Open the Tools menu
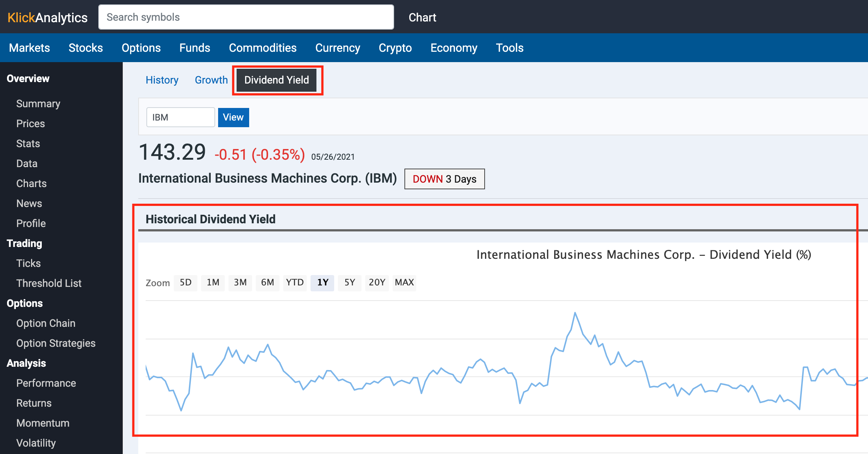 [x=510, y=48]
